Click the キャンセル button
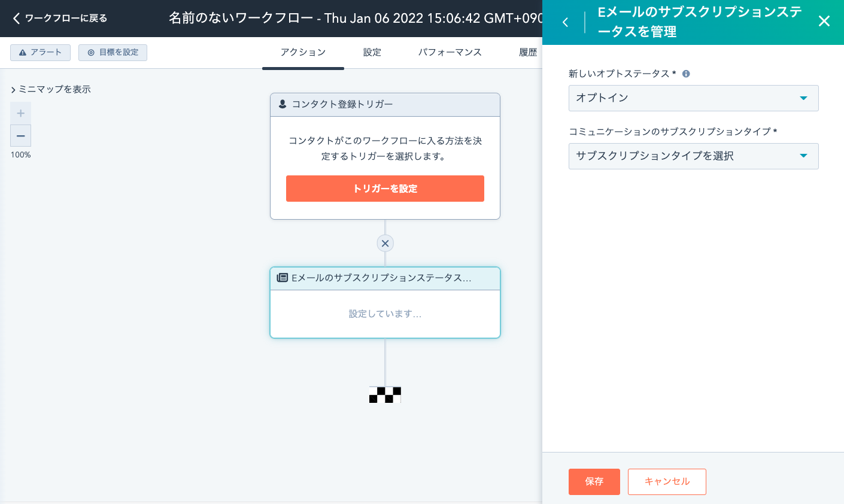This screenshot has width=844, height=504. click(667, 481)
